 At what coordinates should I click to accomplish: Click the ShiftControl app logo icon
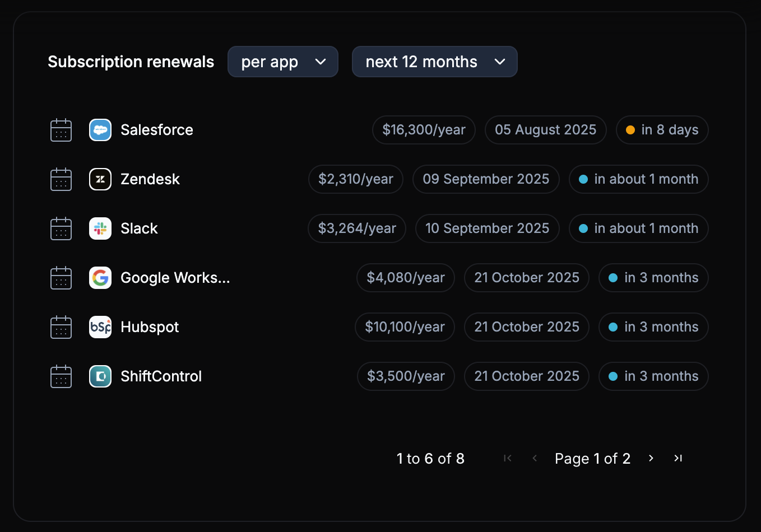coord(100,376)
